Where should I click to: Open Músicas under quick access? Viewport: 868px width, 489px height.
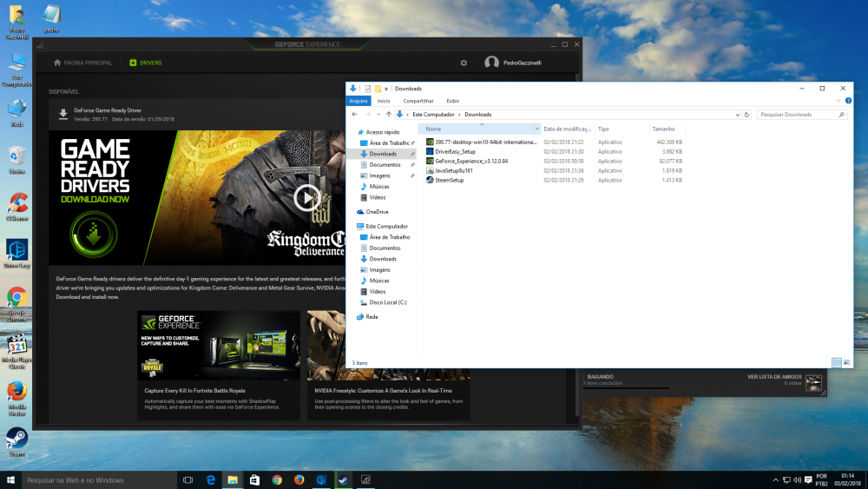(x=375, y=187)
